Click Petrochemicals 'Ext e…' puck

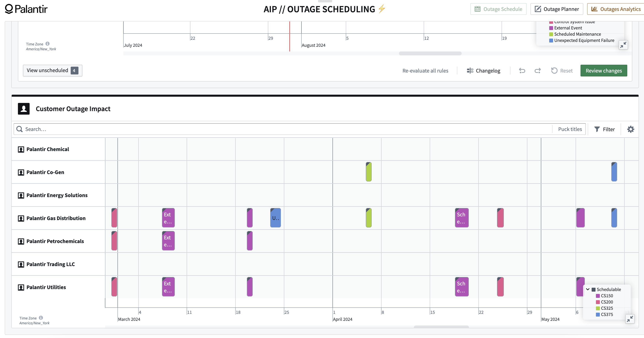168,241
